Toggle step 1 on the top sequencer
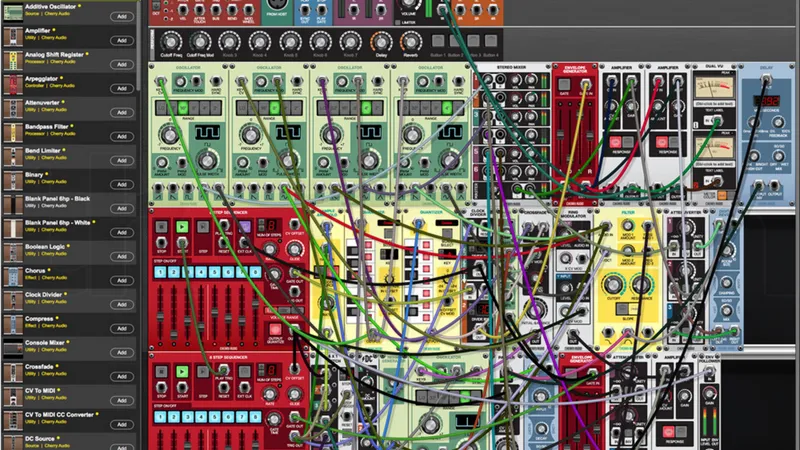This screenshot has width=800, height=450. 161,274
